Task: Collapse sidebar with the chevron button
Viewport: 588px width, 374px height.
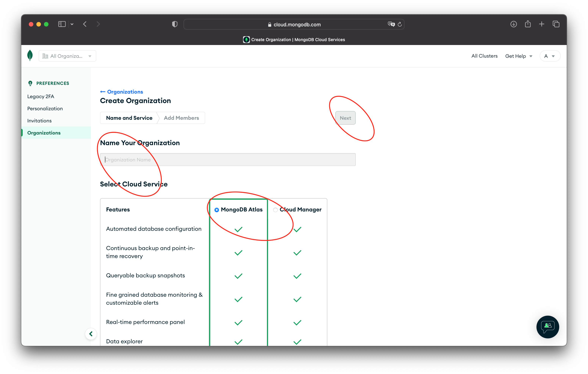Action: (x=91, y=334)
